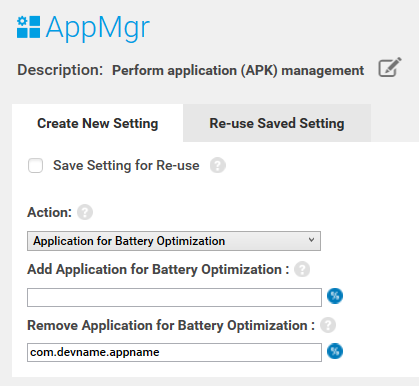Viewport: 419px width, 386px height.
Task: Show help for Remove Application for Battery Optimization
Action: pos(328,325)
